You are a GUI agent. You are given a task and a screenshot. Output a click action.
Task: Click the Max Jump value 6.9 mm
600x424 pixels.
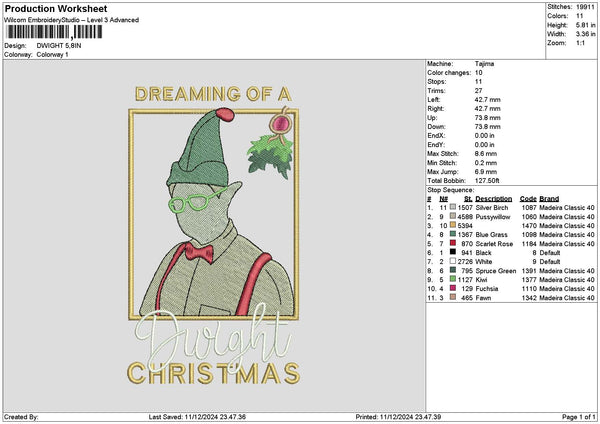(x=486, y=172)
